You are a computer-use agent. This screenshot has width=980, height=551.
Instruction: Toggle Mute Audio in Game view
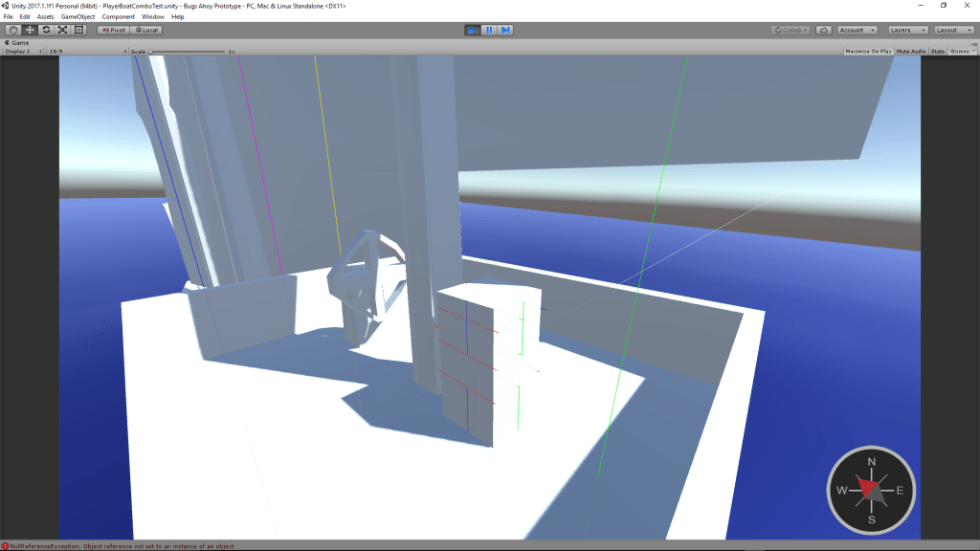pos(910,51)
